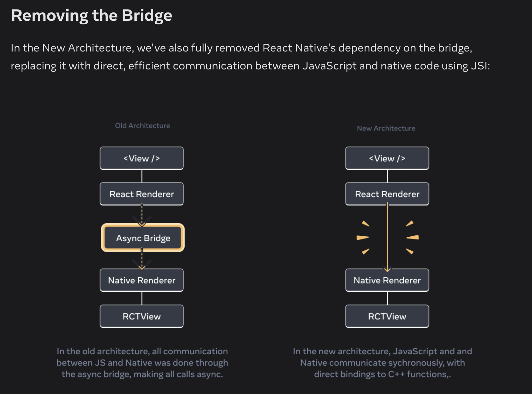
Task: Click the solid orange arrow in New Architecture
Action: click(387, 237)
